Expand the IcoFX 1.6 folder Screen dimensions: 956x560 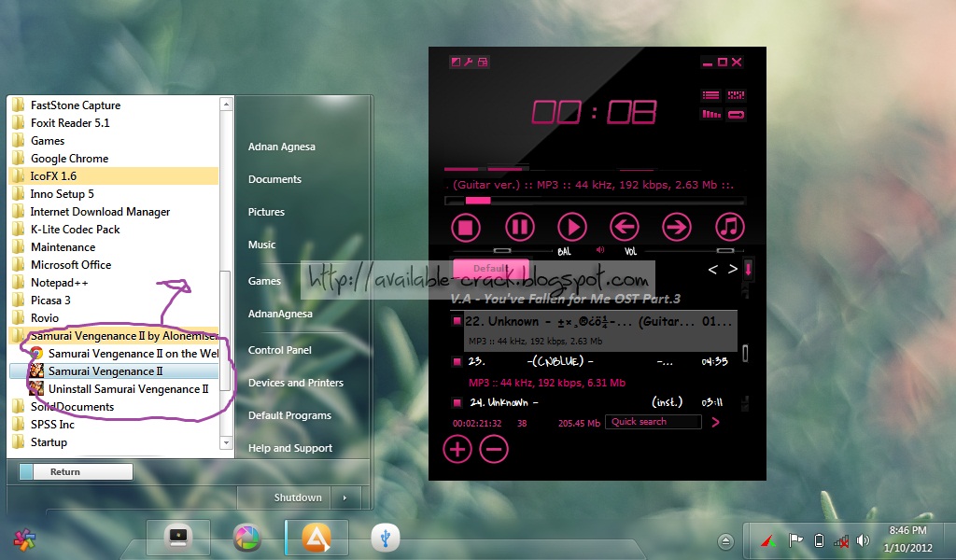click(x=114, y=176)
